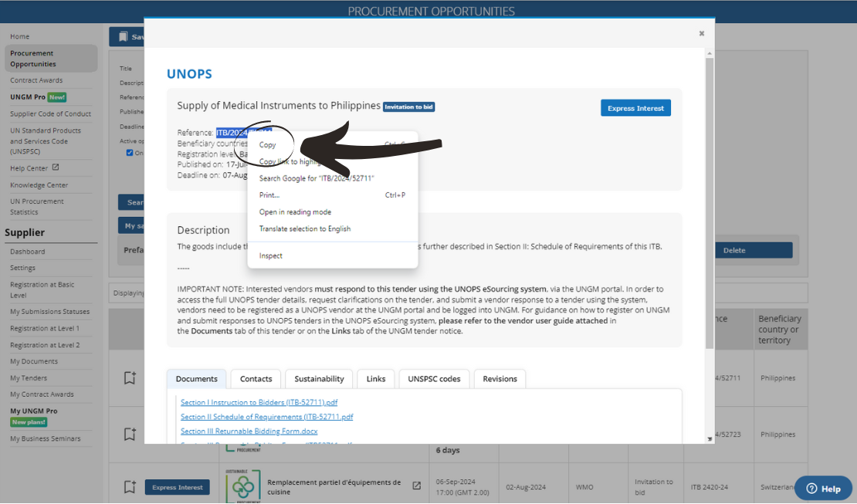The height and width of the screenshot is (504, 857).
Task: Choose Print... from the context menu
Action: 269,195
